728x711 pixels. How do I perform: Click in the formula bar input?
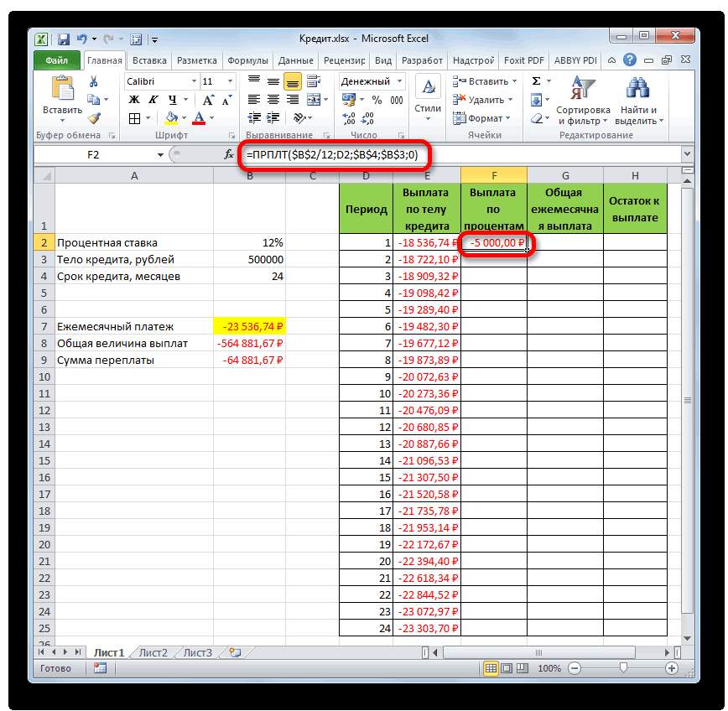460,154
